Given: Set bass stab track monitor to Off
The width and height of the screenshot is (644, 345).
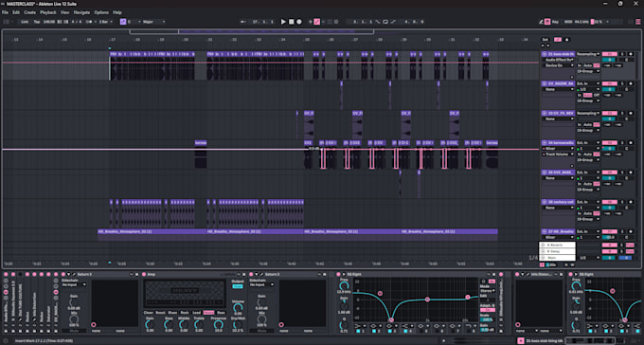Looking at the screenshot, I should pyautogui.click(x=597, y=65).
